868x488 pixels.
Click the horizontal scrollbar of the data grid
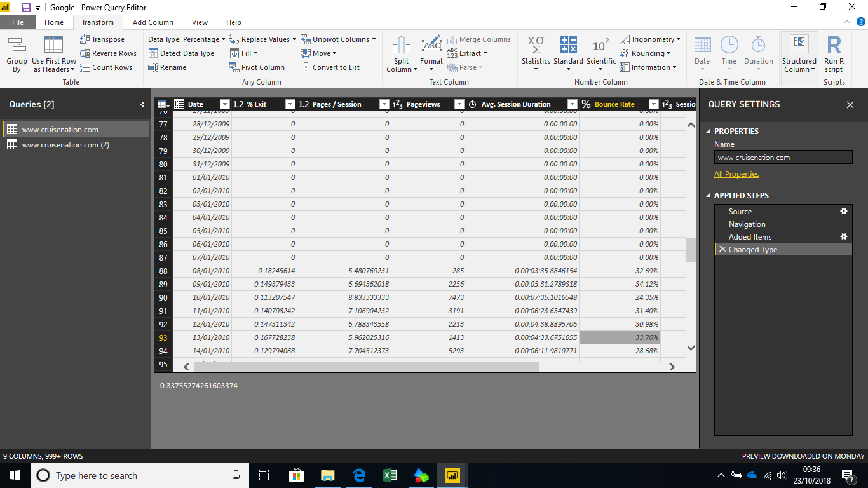pos(367,367)
